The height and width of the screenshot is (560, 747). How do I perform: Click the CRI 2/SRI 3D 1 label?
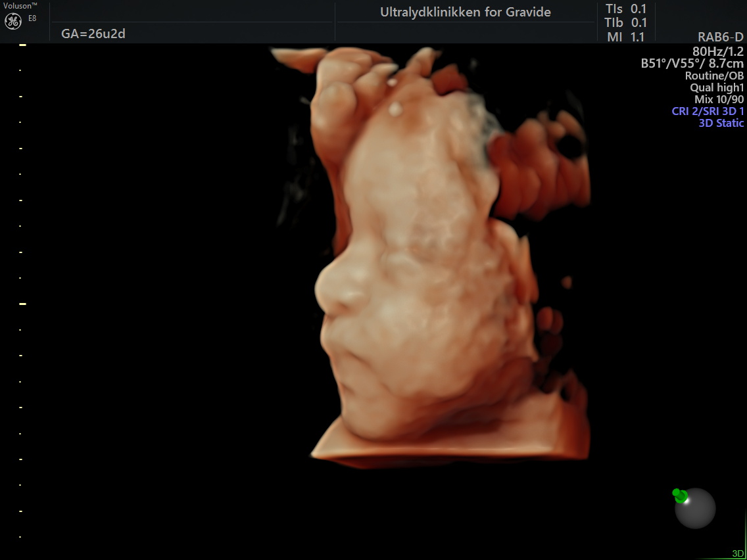point(708,111)
